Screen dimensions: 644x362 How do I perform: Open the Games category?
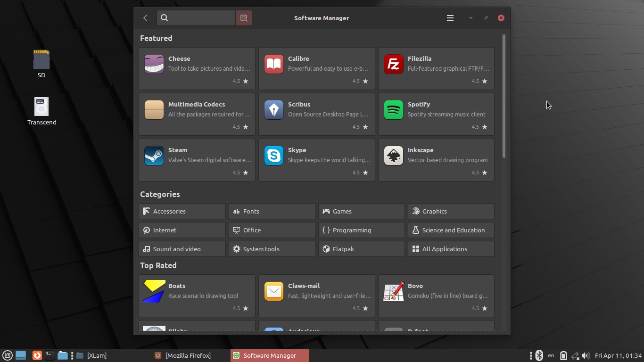(x=361, y=211)
